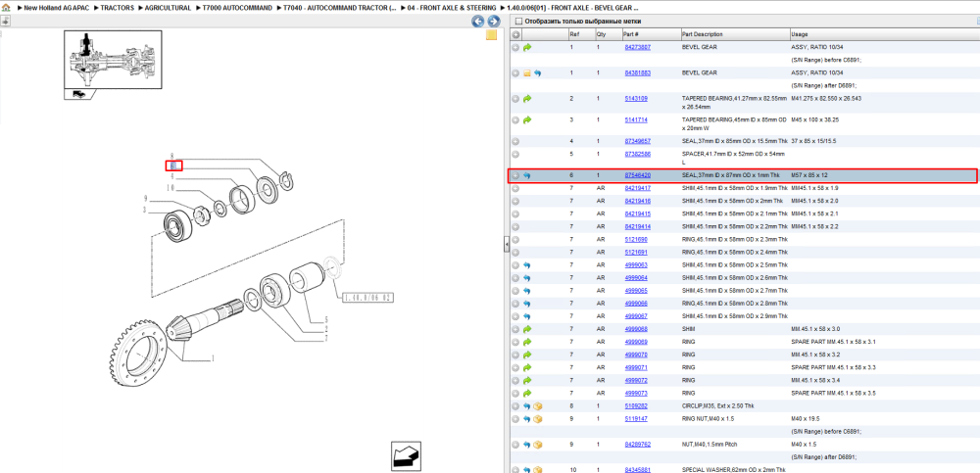Screen dimensions: 980x473
Task: Click the box icon in row 5119147
Action: click(x=538, y=418)
